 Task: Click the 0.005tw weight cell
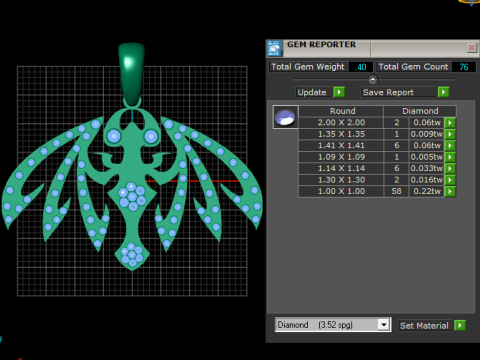427,157
